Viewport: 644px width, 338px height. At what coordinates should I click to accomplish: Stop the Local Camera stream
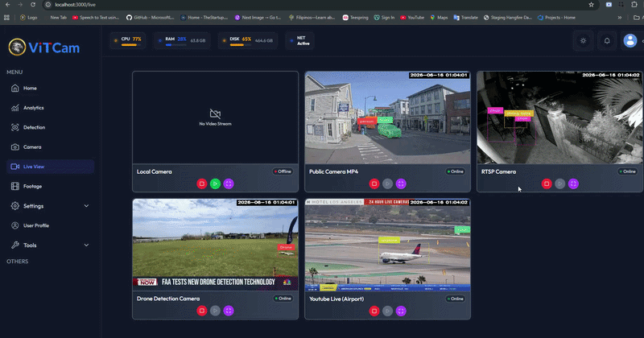[202, 183]
